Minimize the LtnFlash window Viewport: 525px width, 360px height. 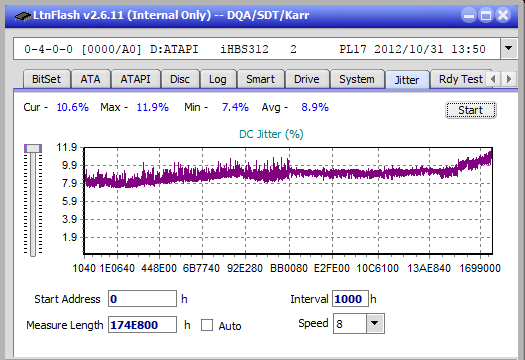[469, 15]
